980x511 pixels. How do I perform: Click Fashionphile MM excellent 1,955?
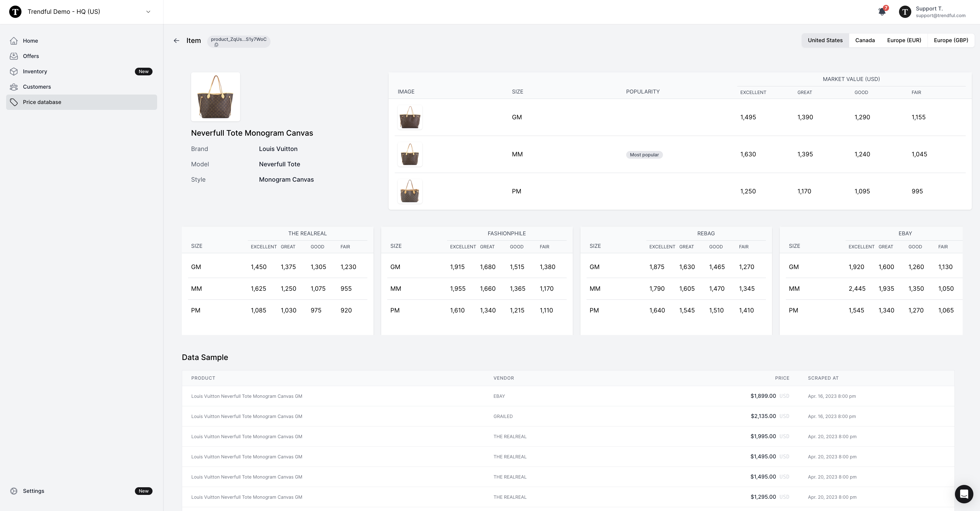[458, 288]
